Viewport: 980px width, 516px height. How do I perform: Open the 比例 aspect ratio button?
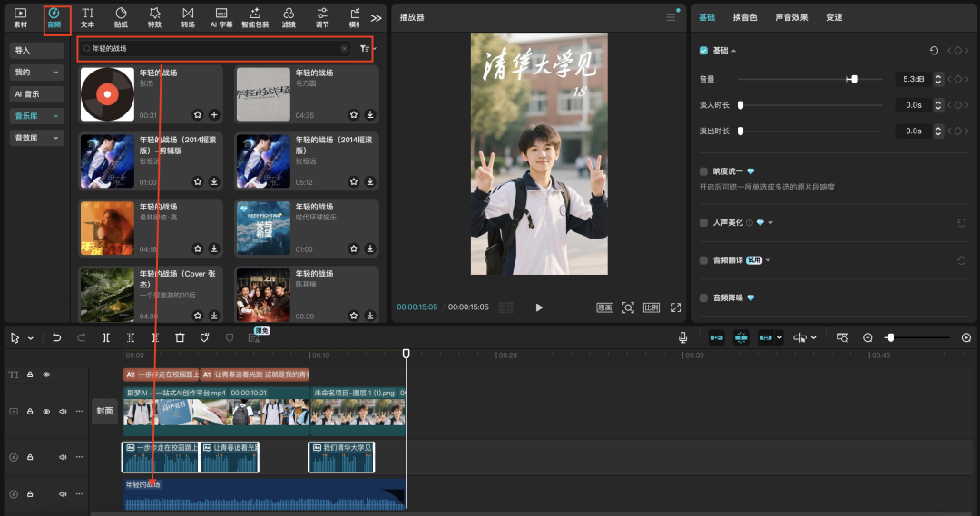pos(652,307)
